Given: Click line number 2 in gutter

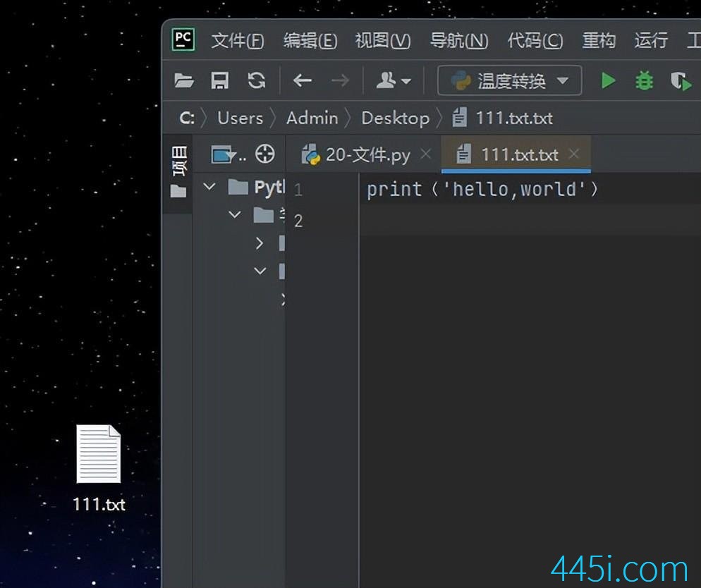Looking at the screenshot, I should [298, 221].
